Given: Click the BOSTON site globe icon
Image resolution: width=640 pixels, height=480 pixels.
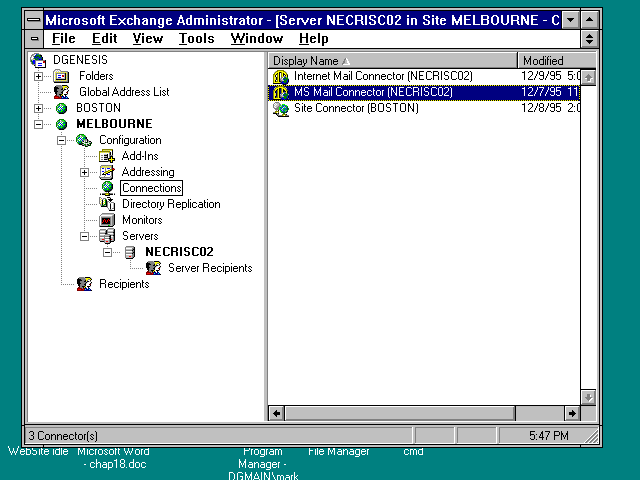Looking at the screenshot, I should click(x=61, y=108).
